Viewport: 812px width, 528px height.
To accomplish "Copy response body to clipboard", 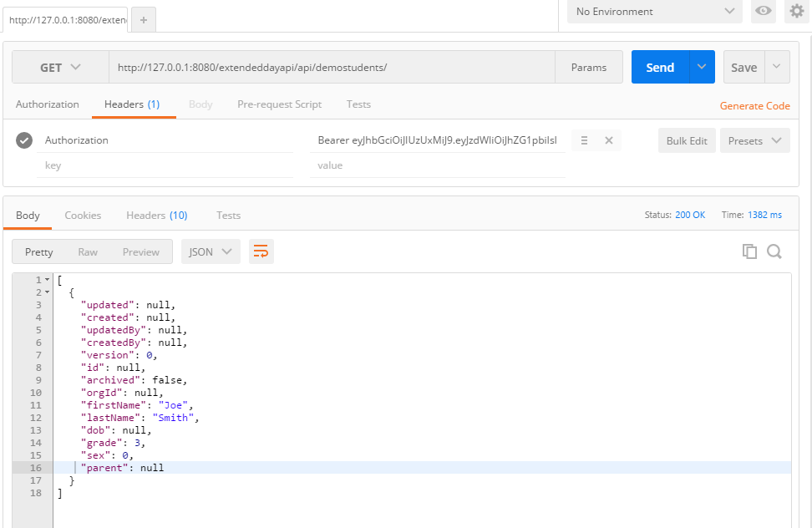I will point(749,251).
